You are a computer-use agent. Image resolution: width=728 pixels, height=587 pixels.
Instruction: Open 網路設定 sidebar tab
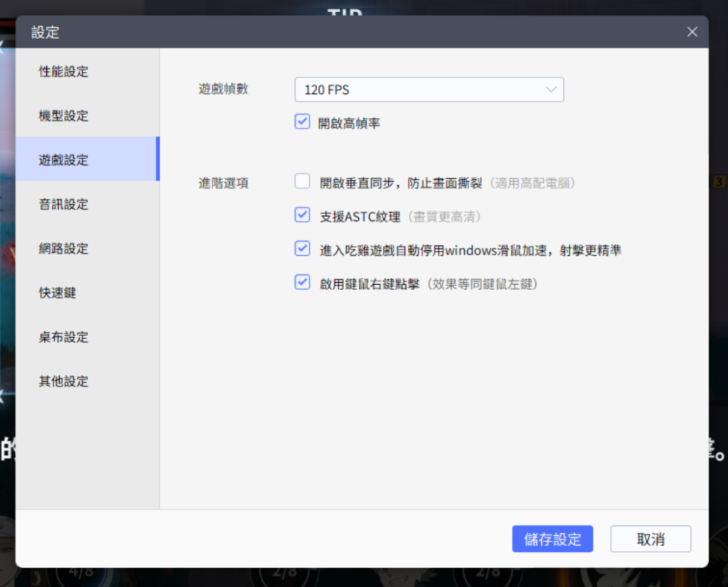pos(87,249)
